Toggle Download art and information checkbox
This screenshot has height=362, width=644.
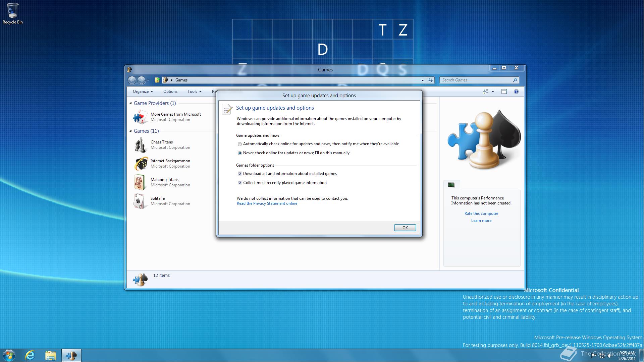pos(240,174)
